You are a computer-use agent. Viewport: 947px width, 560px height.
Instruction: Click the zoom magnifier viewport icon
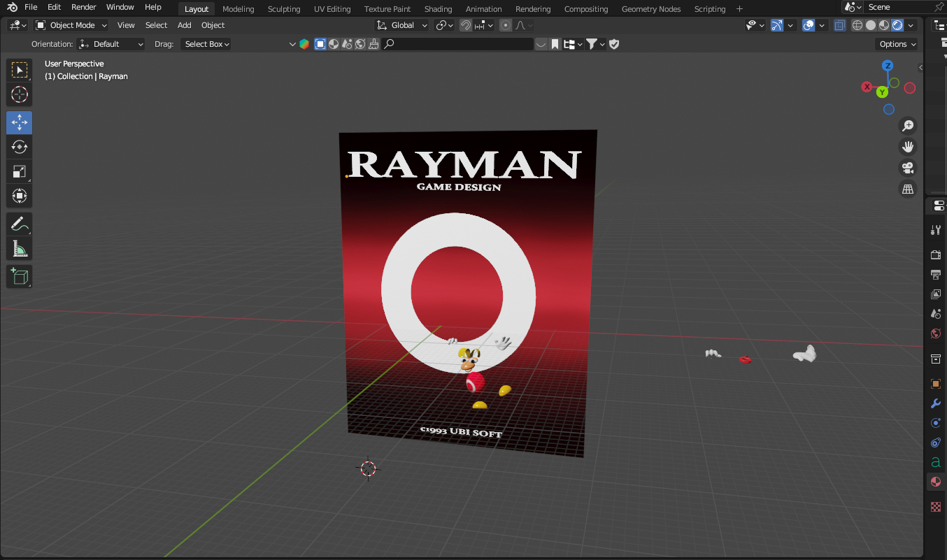(908, 126)
